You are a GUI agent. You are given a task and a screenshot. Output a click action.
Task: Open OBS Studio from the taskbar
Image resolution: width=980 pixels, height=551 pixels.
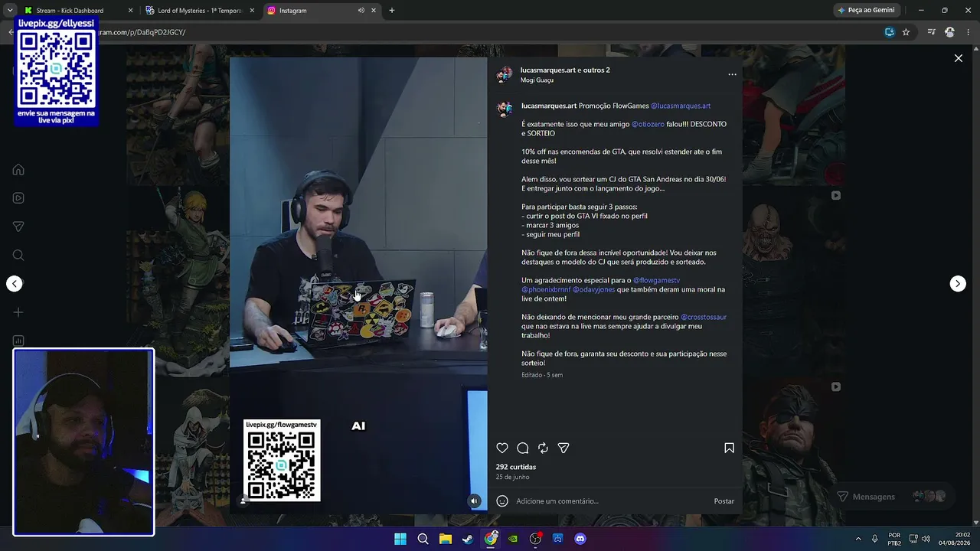tap(535, 539)
